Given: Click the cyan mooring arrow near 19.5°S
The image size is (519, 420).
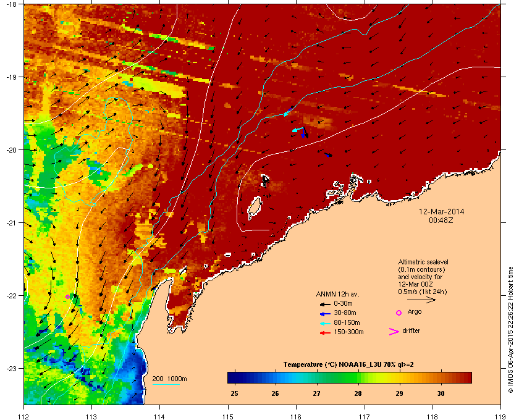Looking at the screenshot, I should tap(286, 113).
